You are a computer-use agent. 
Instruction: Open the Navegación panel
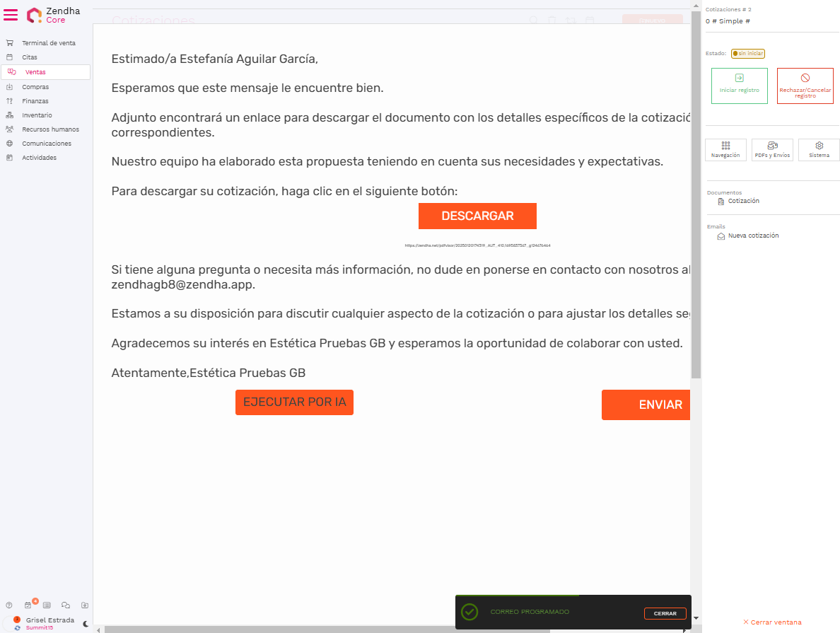(725, 149)
